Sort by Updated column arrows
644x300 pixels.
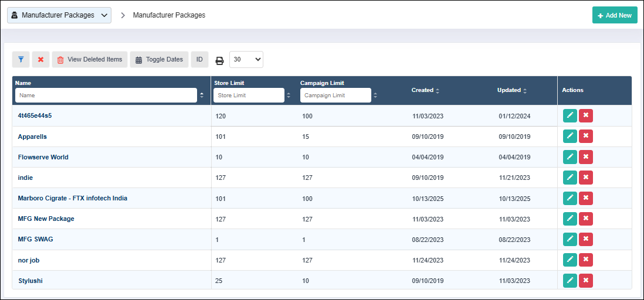coord(525,91)
